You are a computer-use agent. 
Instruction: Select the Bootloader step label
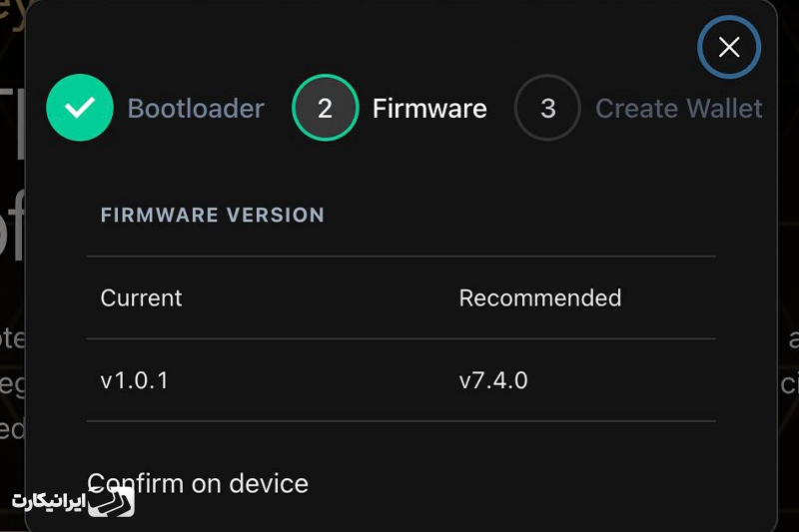point(196,109)
